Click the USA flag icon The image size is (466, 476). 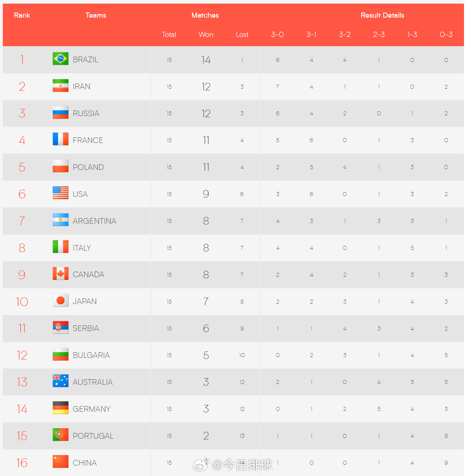60,193
